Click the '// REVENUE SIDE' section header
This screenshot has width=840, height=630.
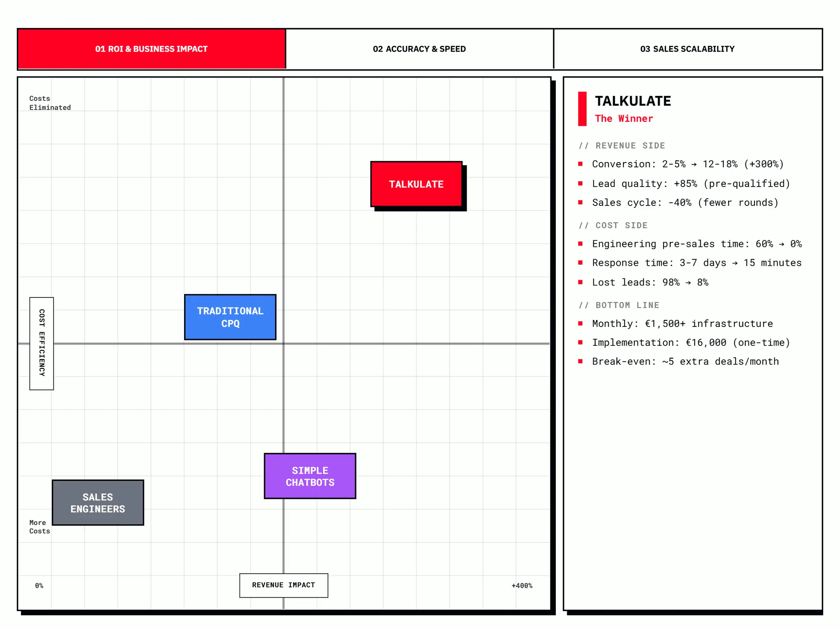[x=622, y=146]
